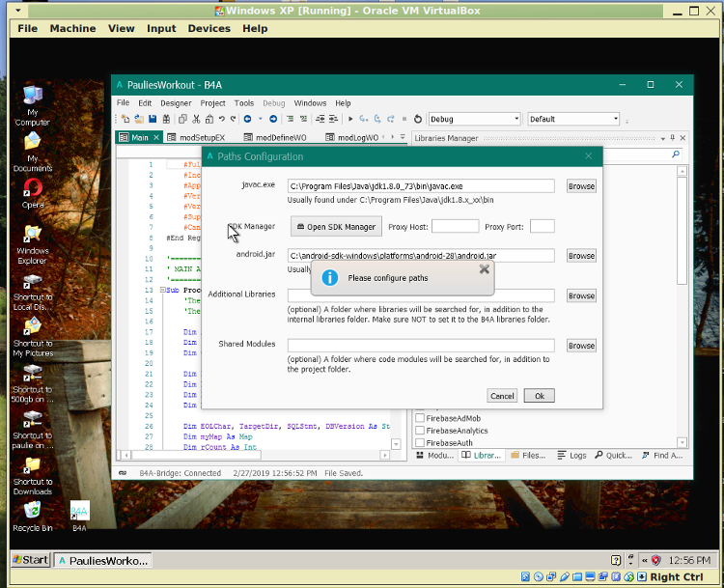Click the Open SDK Manager button

click(336, 227)
